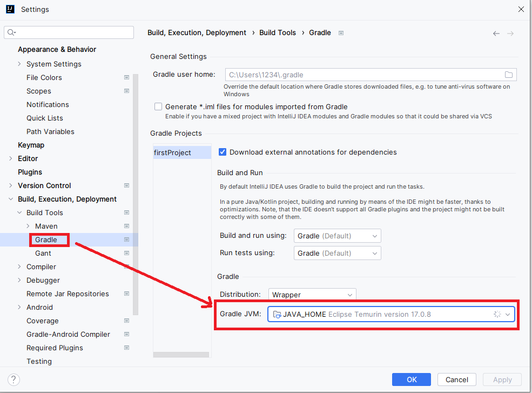Click the settings tree vertical scrollbar
The width and height of the screenshot is (532, 393).
tap(136, 194)
